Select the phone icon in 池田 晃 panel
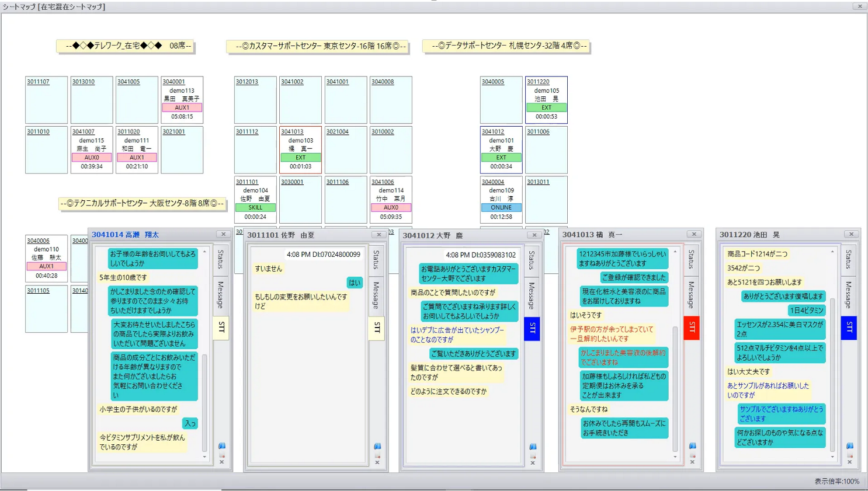This screenshot has height=491, width=868. pyautogui.click(x=849, y=445)
